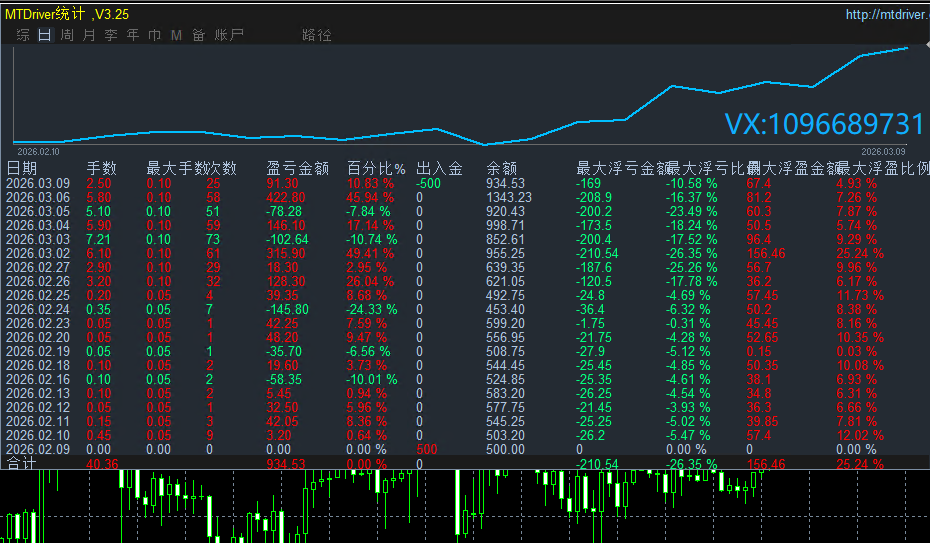Viewport: 930px width, 543px height.
Task: Select the M tab
Action: point(177,35)
